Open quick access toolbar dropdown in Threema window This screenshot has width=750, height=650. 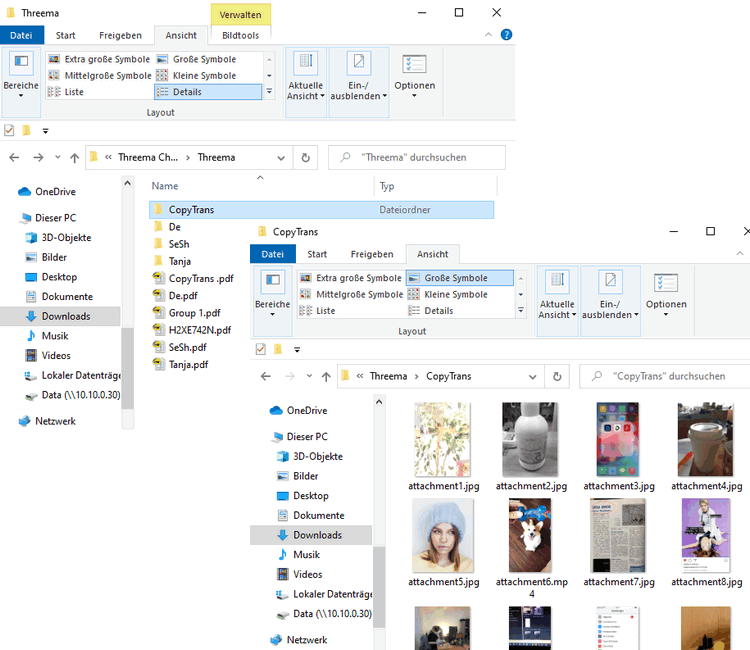coord(45,131)
